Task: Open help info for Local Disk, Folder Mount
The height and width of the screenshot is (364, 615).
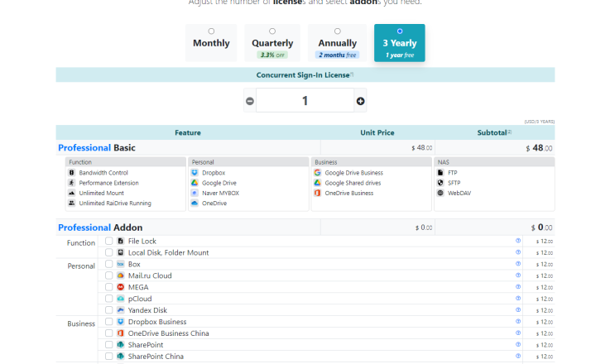Action: click(x=518, y=252)
